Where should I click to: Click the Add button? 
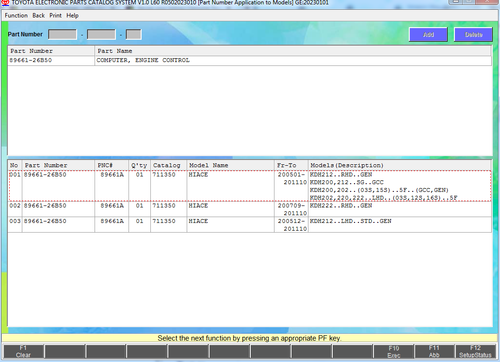(x=428, y=35)
